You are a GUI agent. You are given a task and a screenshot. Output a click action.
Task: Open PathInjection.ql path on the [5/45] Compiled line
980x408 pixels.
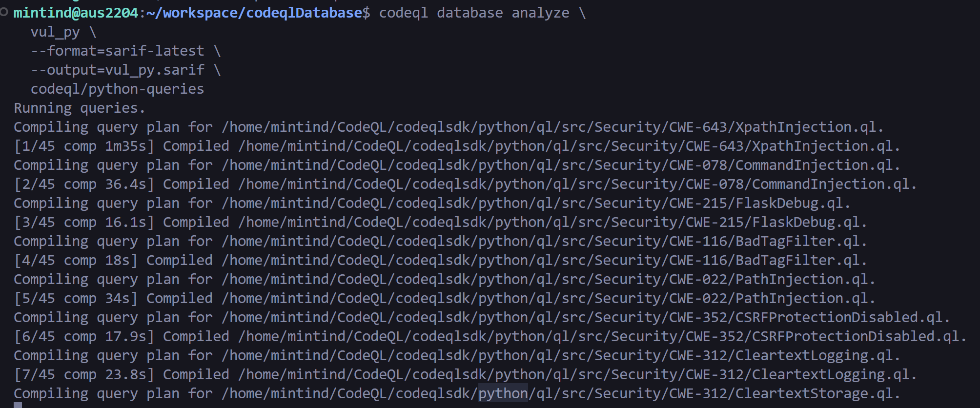548,298
